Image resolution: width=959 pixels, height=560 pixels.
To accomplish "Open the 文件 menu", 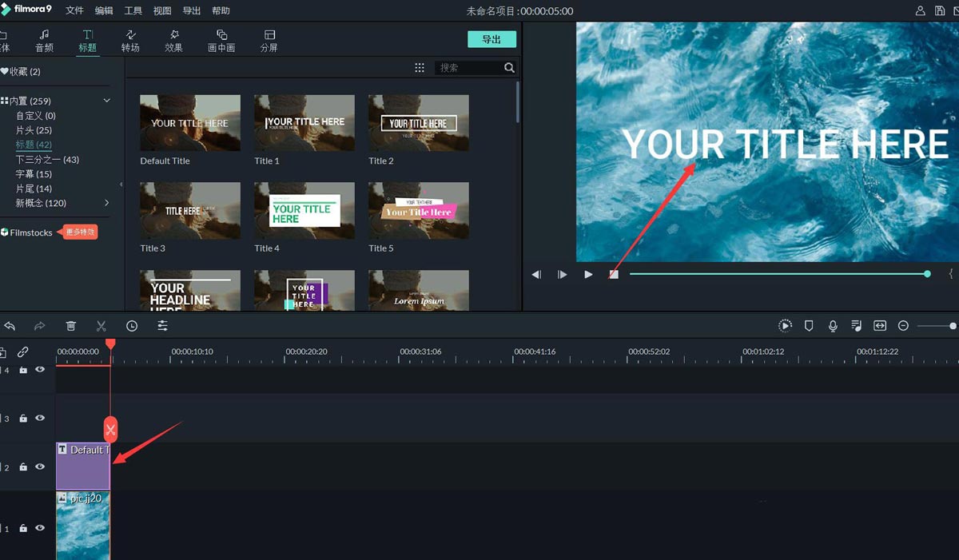I will pyautogui.click(x=74, y=11).
